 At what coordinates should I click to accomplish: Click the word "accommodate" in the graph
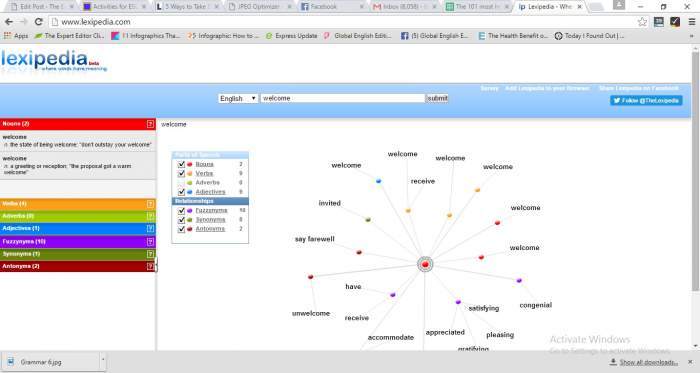pyautogui.click(x=391, y=337)
